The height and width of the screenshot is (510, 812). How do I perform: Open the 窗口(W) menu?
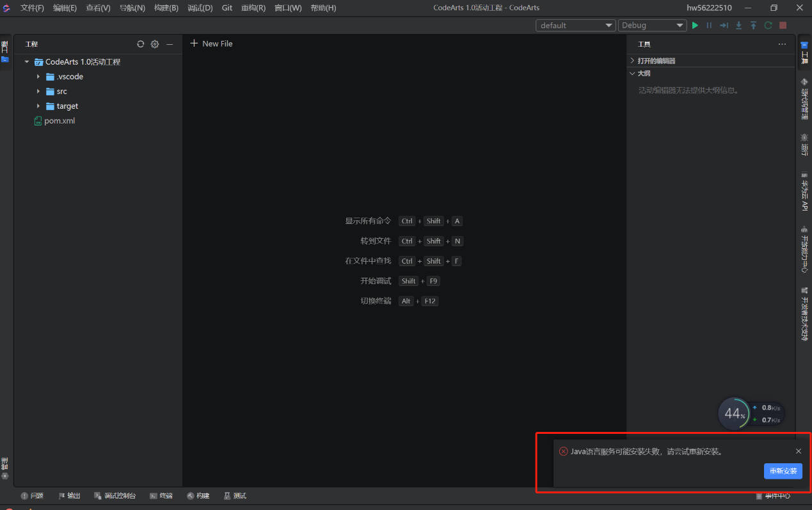click(x=288, y=8)
